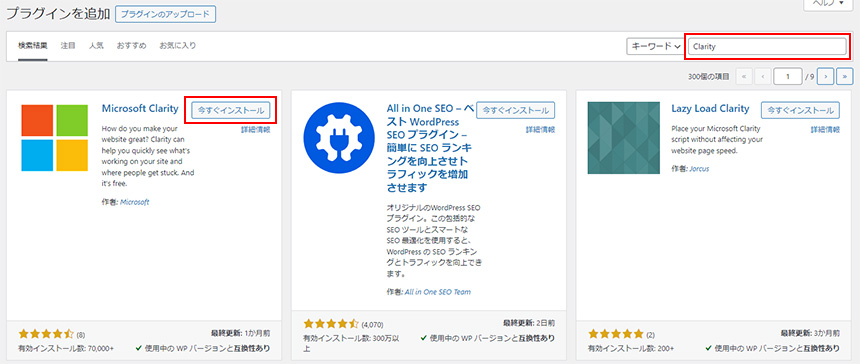Click the plugin search field containing Clarity
This screenshot has height=364, width=860.
pyautogui.click(x=767, y=47)
